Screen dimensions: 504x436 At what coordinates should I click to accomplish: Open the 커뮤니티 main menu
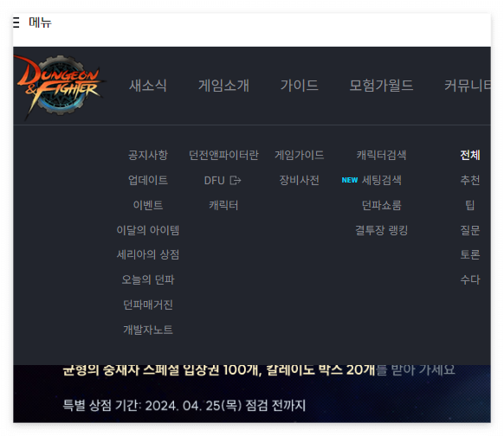[x=468, y=86]
